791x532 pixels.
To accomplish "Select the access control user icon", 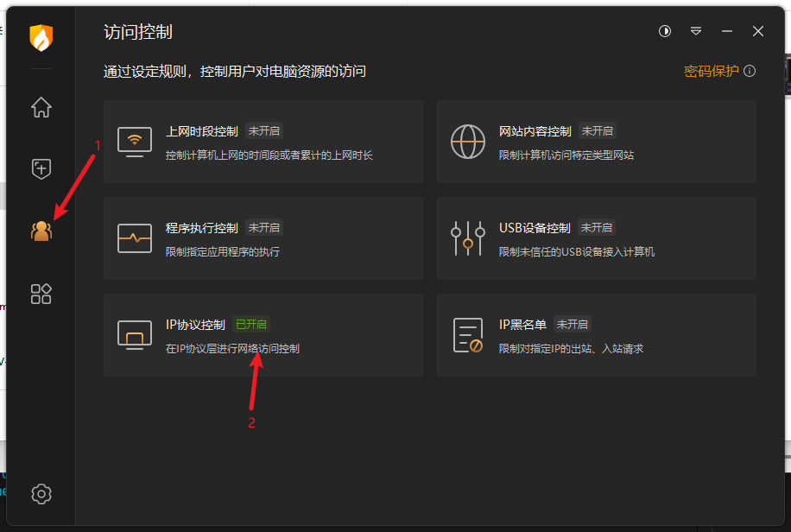I will [x=41, y=231].
